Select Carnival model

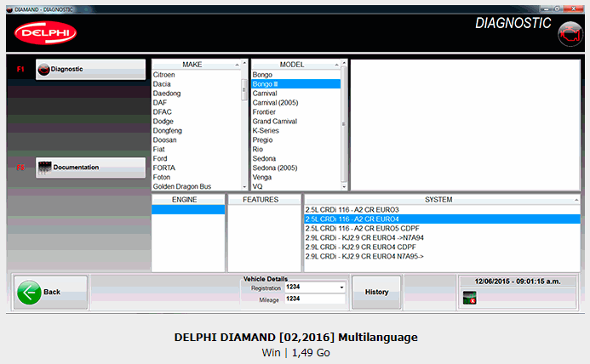[x=295, y=94]
